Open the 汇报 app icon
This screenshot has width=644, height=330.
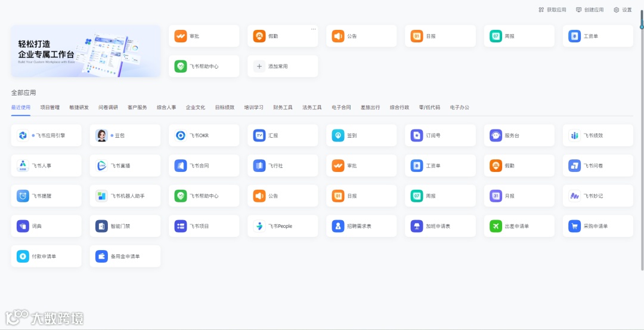(x=259, y=135)
